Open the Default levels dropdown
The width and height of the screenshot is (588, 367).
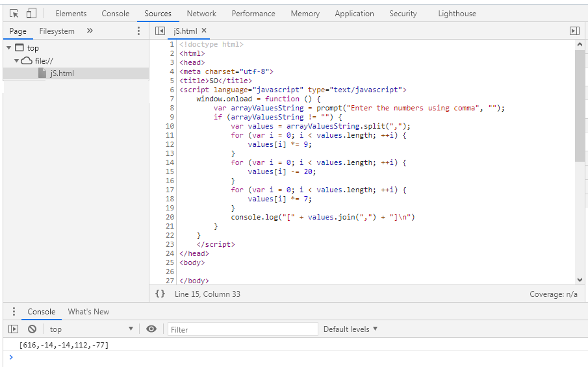(x=350, y=329)
